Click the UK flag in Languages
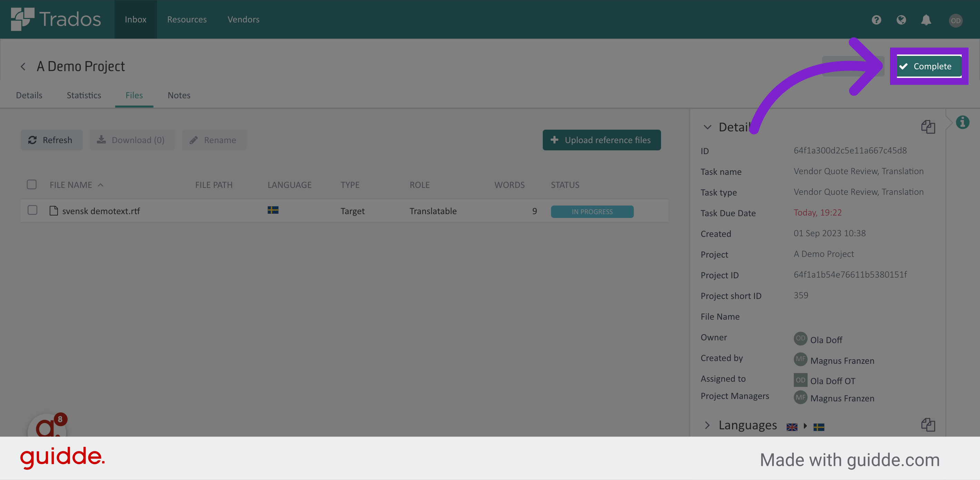The width and height of the screenshot is (980, 480). [x=792, y=427]
